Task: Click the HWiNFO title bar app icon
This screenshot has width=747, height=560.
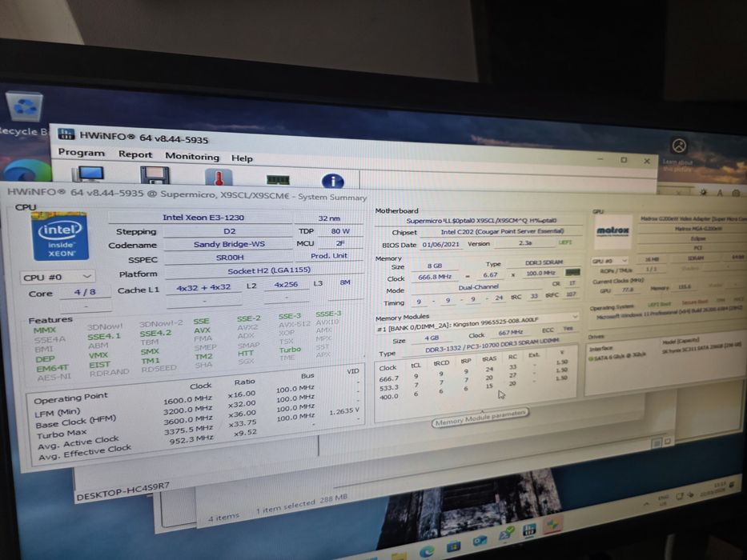Action: tap(66, 134)
